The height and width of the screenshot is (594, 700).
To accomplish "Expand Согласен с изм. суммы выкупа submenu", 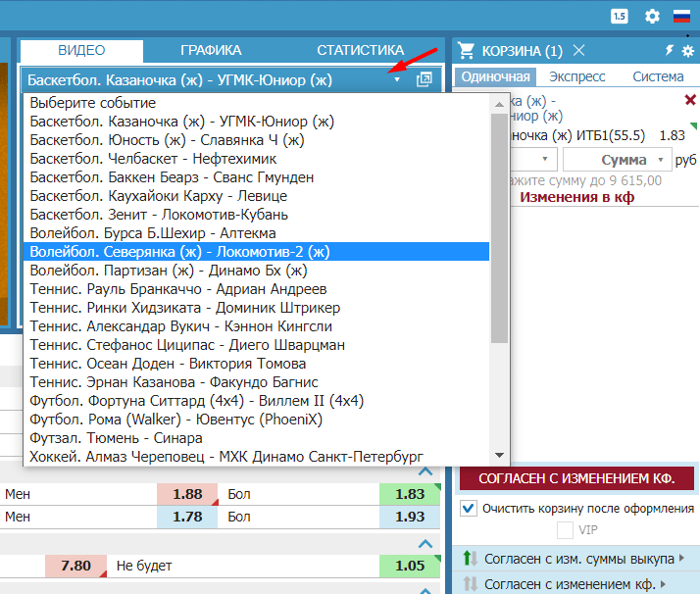I will (x=681, y=558).
